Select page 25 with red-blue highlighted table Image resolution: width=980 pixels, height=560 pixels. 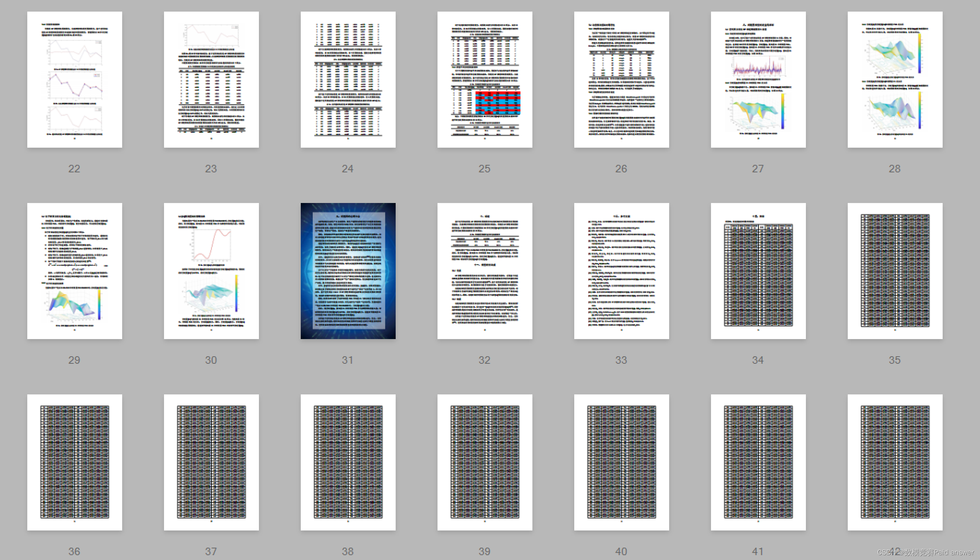click(485, 80)
